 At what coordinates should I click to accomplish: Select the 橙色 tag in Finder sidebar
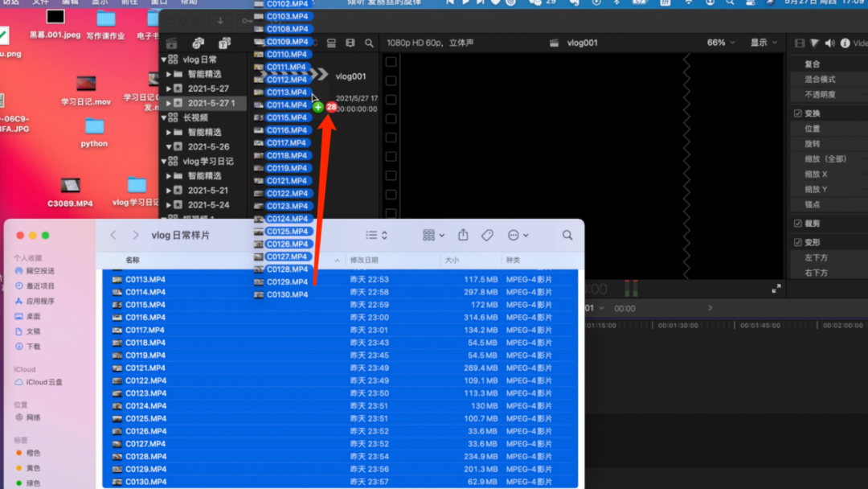click(27, 453)
